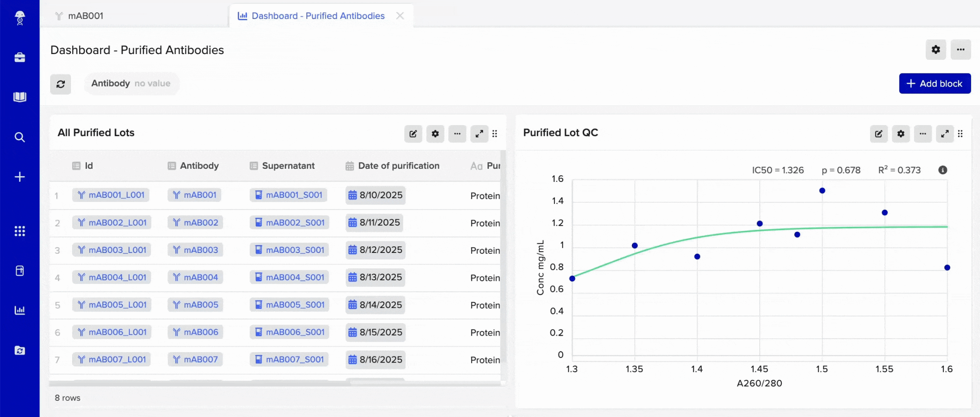Open the Insights chart icon in the sidebar

[x=19, y=310]
